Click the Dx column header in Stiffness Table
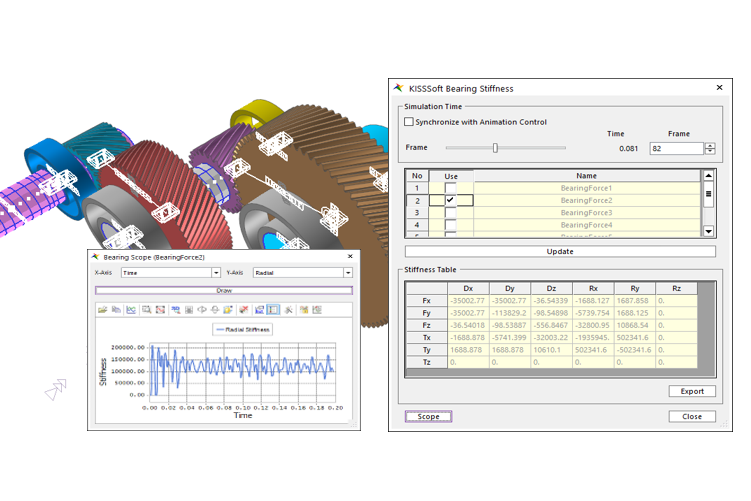Viewport: 751px width, 501px height. 468,288
